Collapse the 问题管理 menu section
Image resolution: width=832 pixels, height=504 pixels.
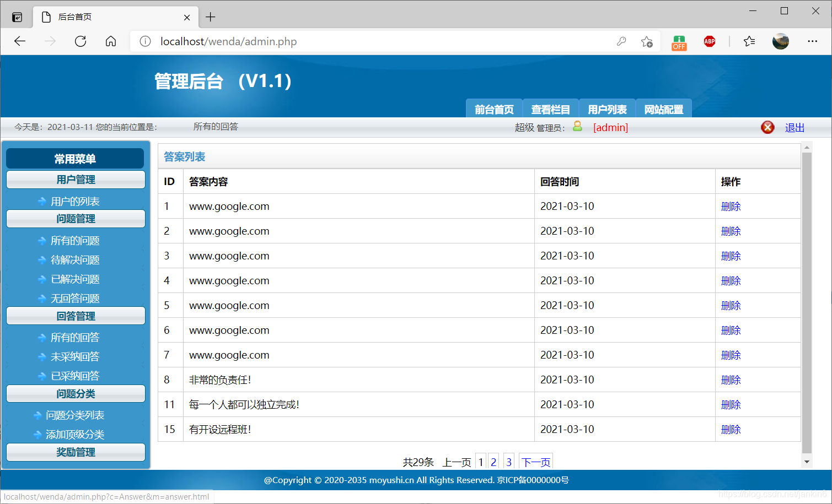tap(76, 219)
